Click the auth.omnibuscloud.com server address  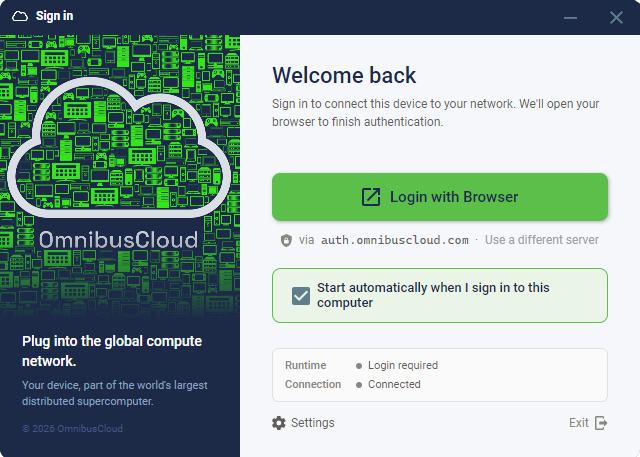[395, 240]
